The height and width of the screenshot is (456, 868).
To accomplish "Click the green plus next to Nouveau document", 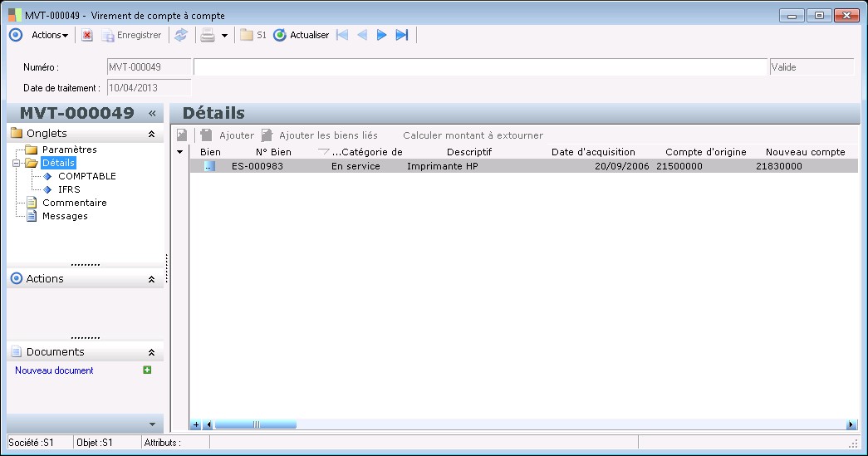I will (x=147, y=370).
